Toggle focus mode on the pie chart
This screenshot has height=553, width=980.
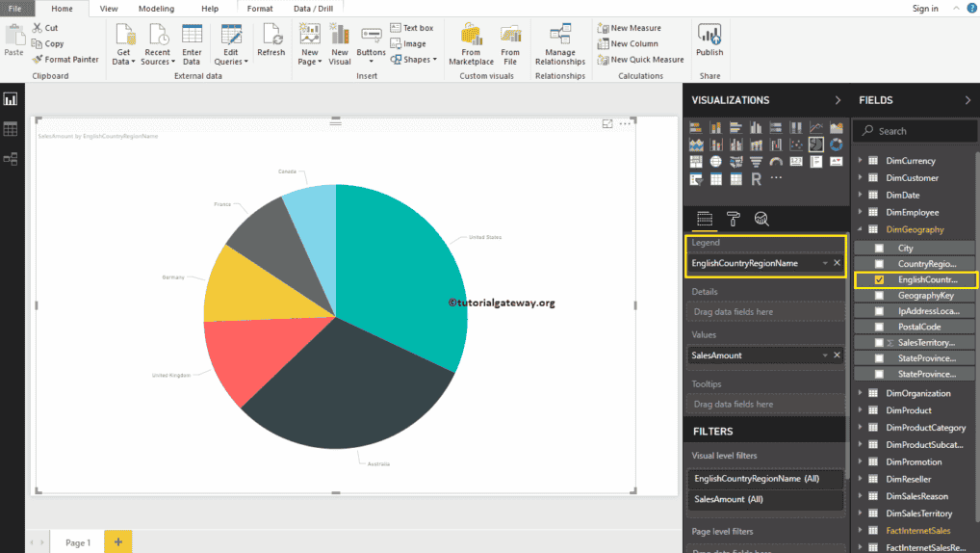(x=607, y=124)
